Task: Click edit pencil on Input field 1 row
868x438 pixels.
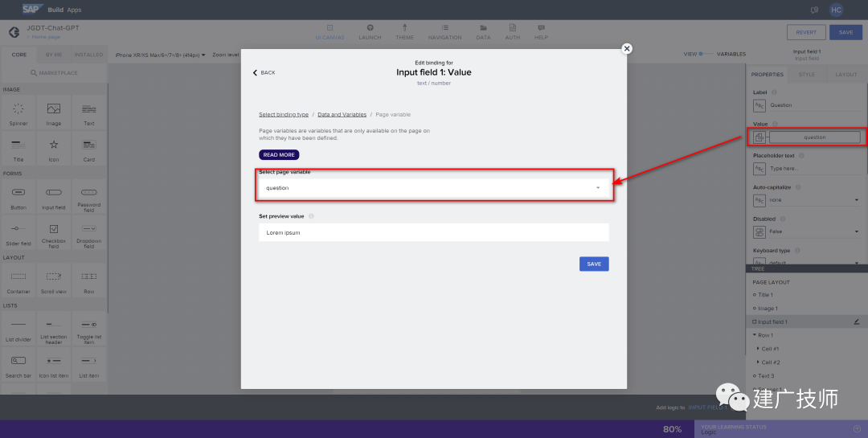Action: [857, 321]
